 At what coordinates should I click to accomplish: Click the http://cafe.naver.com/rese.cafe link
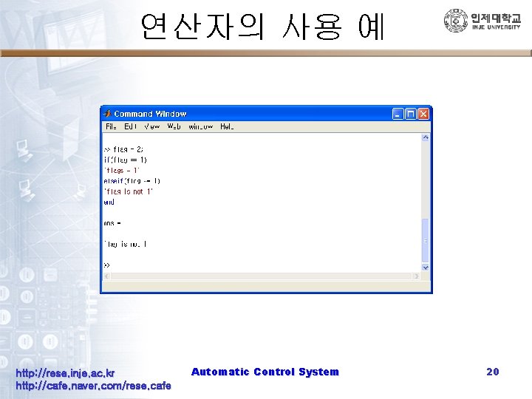pos(93,386)
